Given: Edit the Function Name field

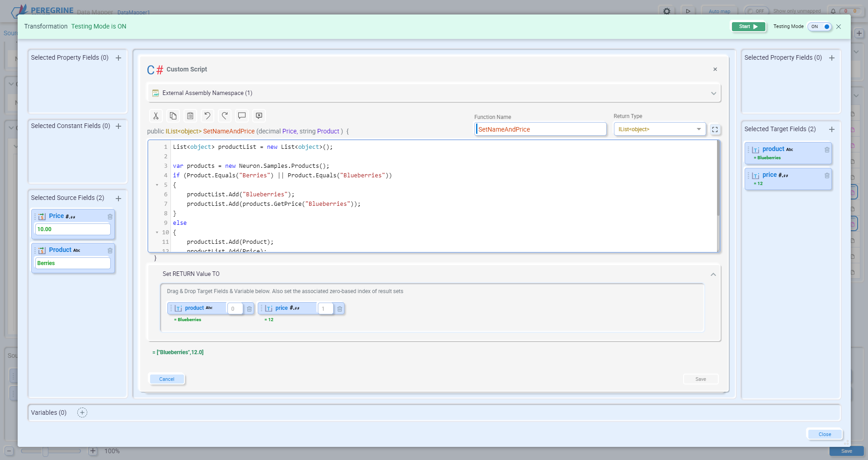Looking at the screenshot, I should (541, 129).
